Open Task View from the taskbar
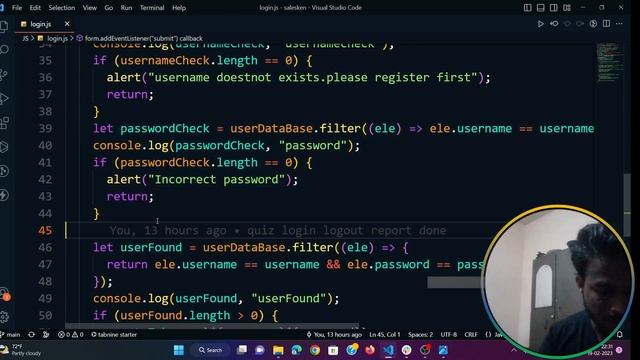This screenshot has width=640, height=360. 242,350
